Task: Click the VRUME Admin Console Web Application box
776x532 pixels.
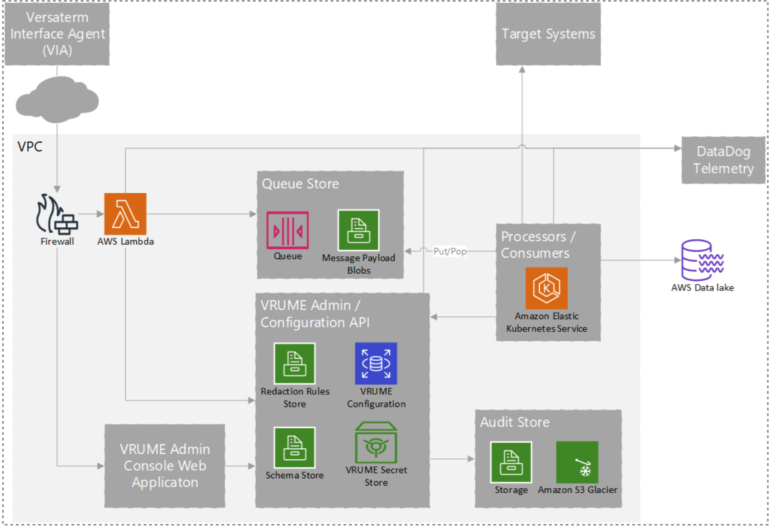Action: [x=165, y=466]
